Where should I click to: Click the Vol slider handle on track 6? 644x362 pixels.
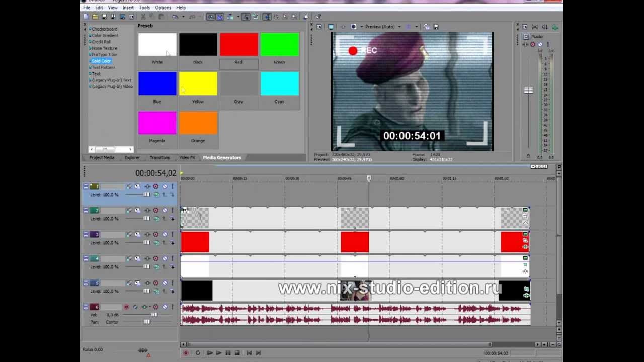pos(153,315)
